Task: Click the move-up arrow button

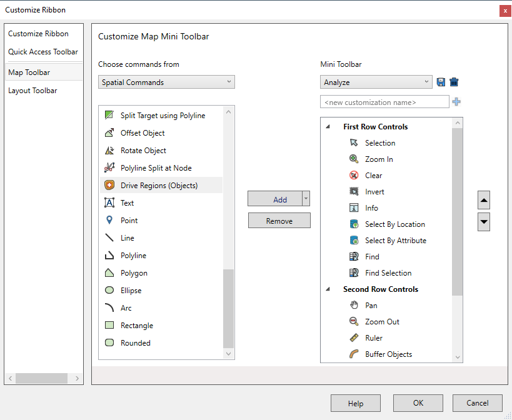Action: coord(484,200)
